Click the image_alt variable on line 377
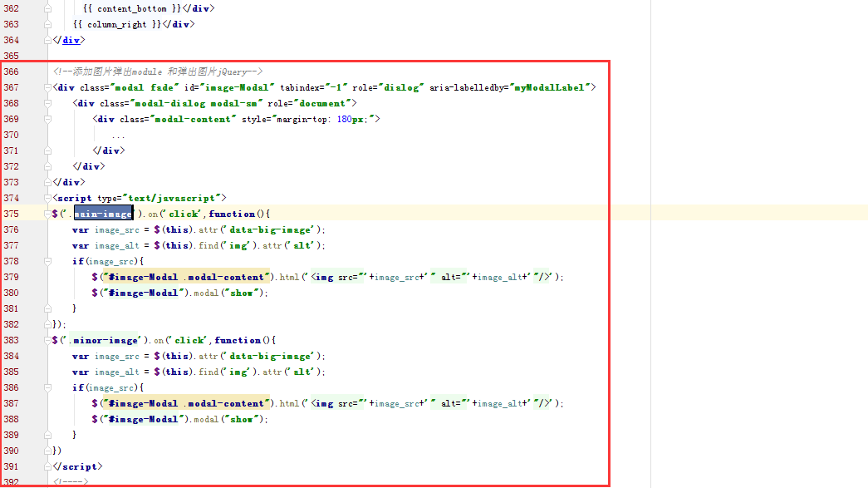Viewport: 868px width, 488px height. [117, 246]
